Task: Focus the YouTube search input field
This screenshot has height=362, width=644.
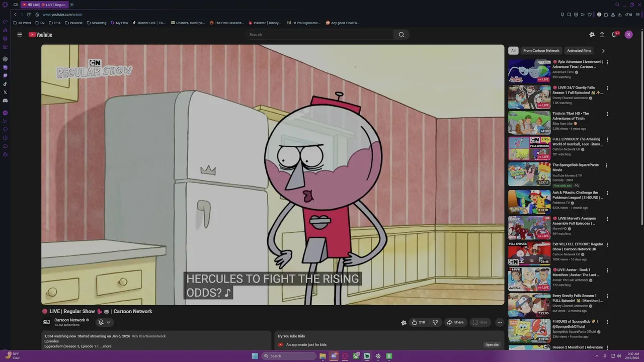Action: (320, 35)
